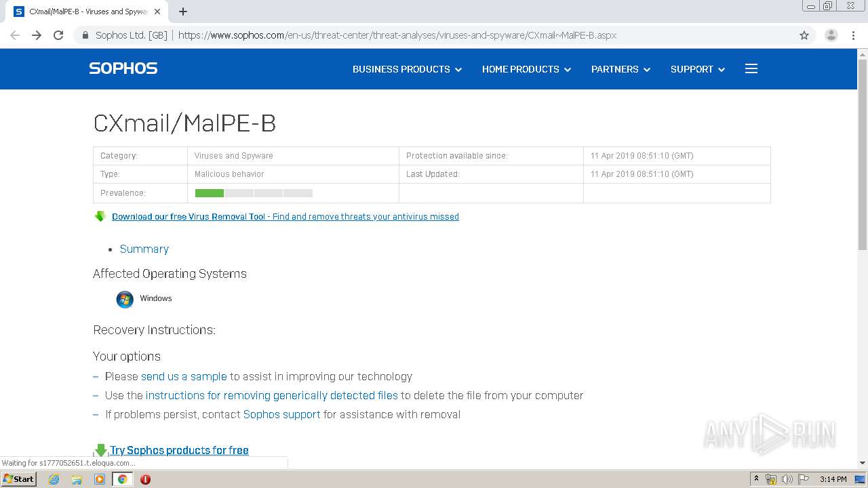Image resolution: width=868 pixels, height=488 pixels.
Task: Open the Summary link
Action: pyautogui.click(x=144, y=249)
